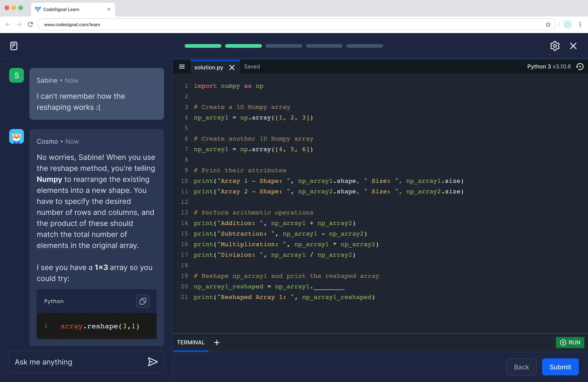Copy the Python reshape code snippet
Image resolution: width=588 pixels, height=382 pixels.
[x=143, y=301]
